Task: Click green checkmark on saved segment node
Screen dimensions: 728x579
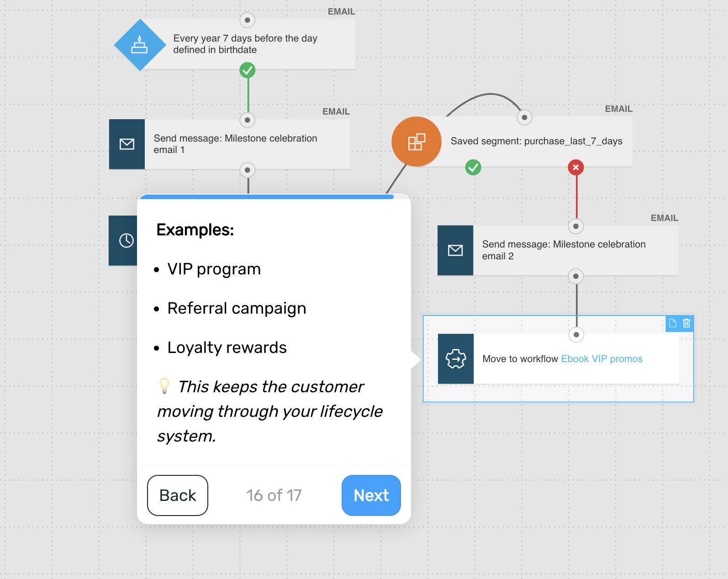Action: [x=473, y=168]
